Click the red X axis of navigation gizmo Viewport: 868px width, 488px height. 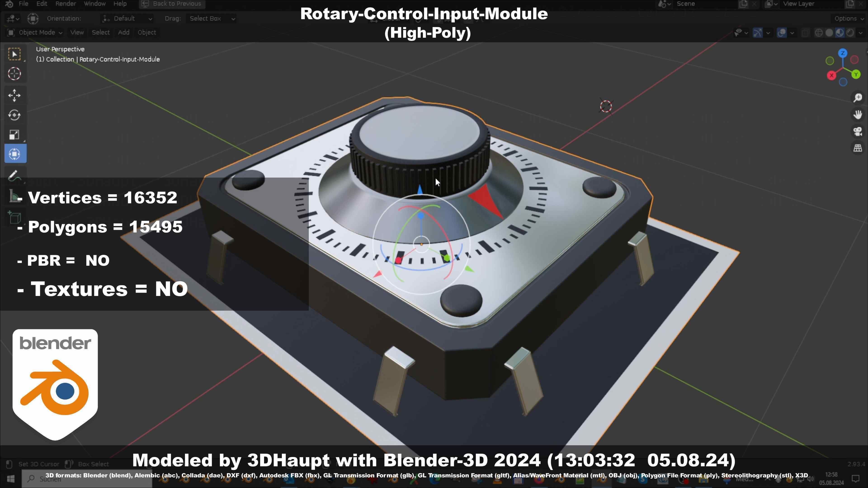click(832, 75)
